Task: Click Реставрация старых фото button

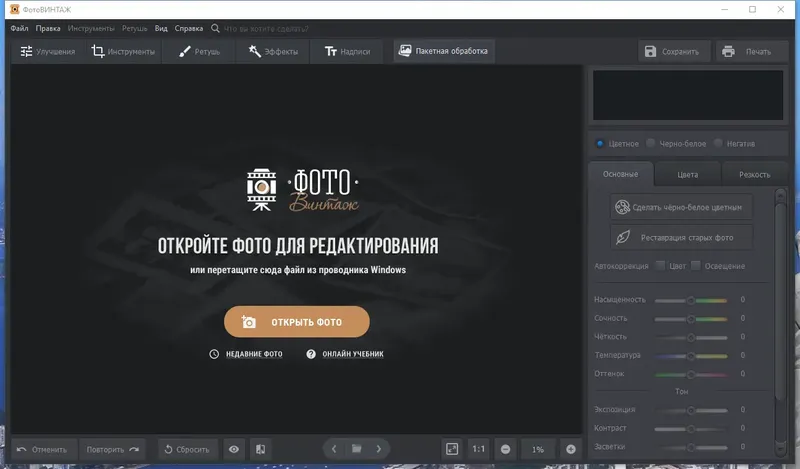Action: pyautogui.click(x=681, y=237)
